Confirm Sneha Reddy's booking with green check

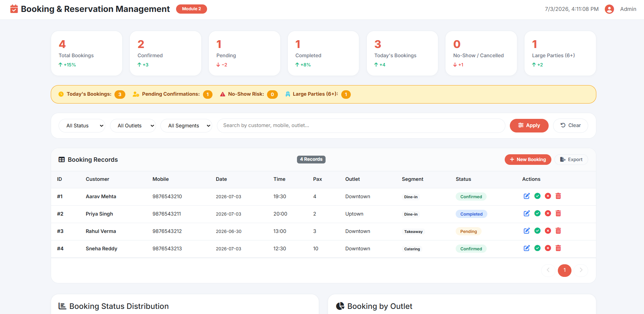[537, 248]
